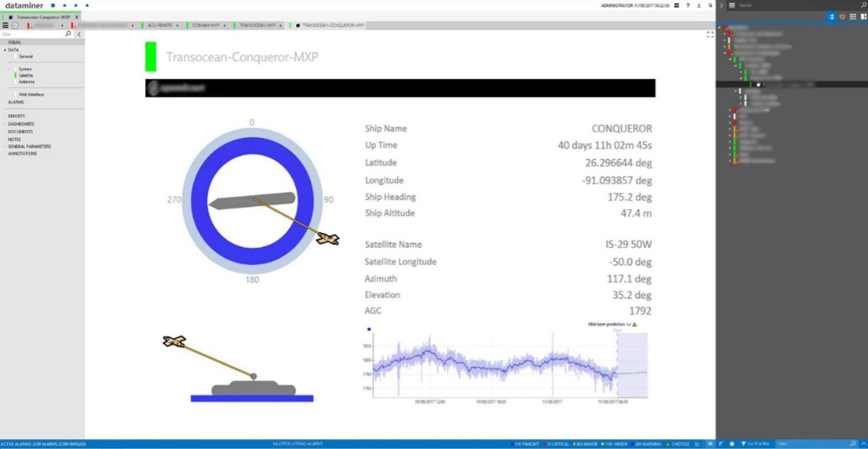Select ALARMS in left navigation

tap(16, 103)
